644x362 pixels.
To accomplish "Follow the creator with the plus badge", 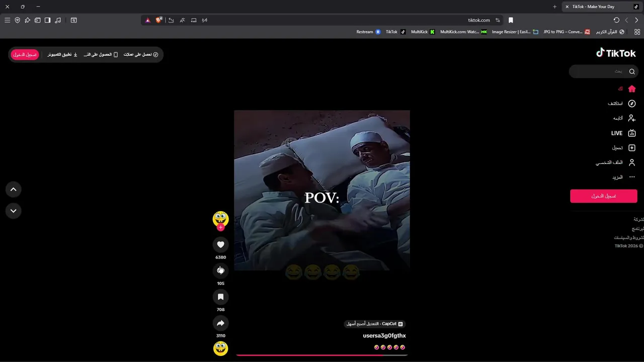I will (x=220, y=227).
